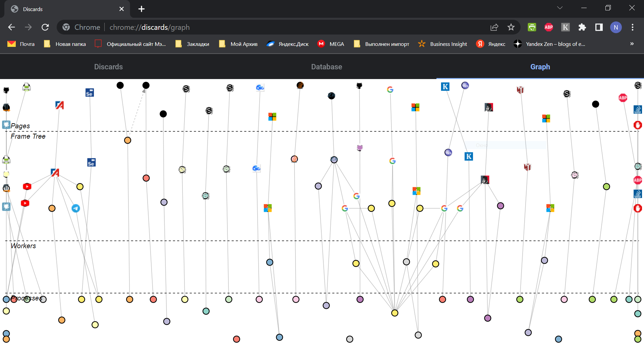Open Yandex Zen blogs bookmark

[x=549, y=44]
